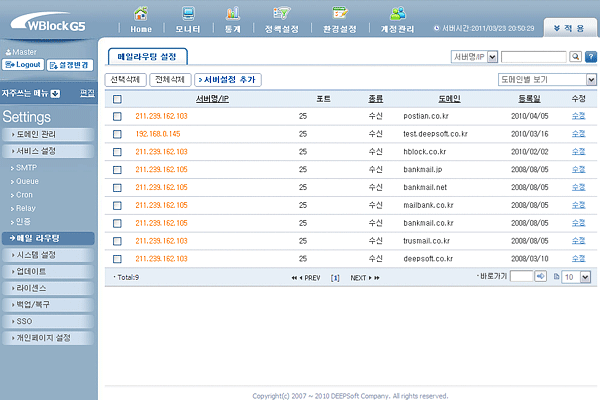The width and height of the screenshot is (600, 400).
Task: Open the 계정관리 account users icon
Action: [x=398, y=14]
